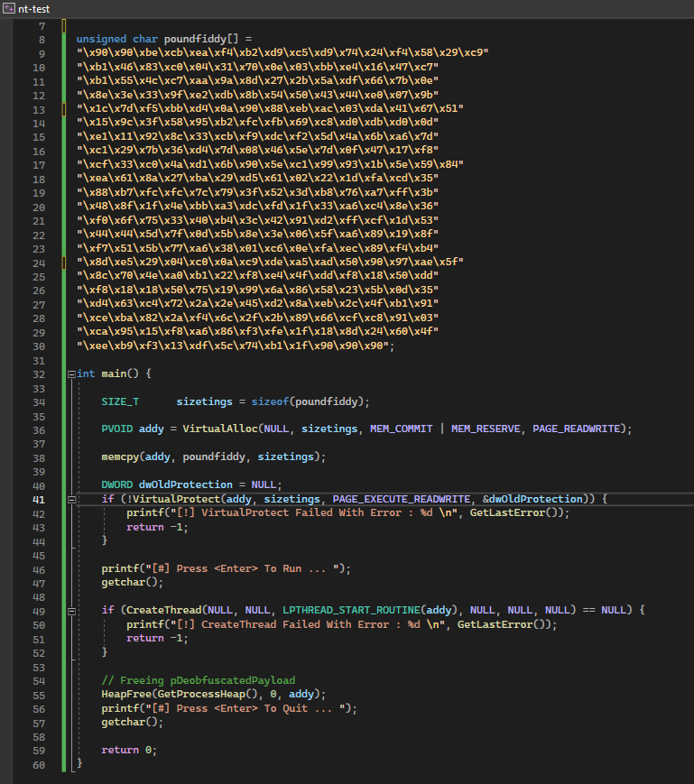Viewport: 694px width, 784px height.
Task: Click the 'Press <Enter> To Run' string
Action: 242,568
